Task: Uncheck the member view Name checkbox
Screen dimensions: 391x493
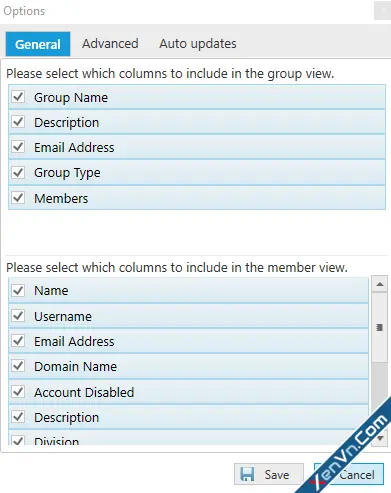Action: tap(18, 290)
